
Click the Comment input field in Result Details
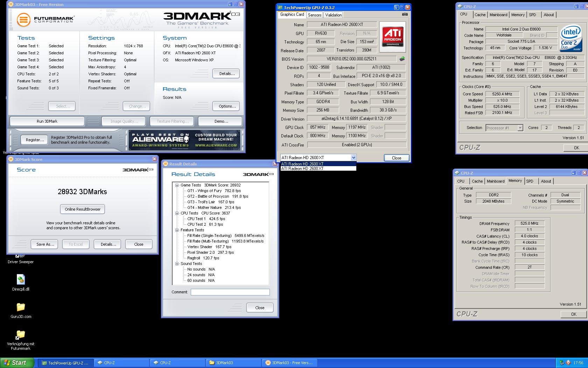230,292
